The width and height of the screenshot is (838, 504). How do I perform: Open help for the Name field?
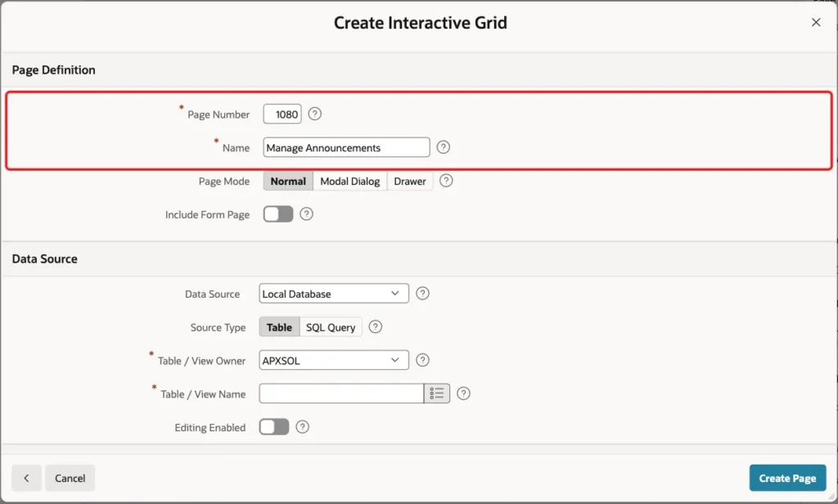[x=443, y=147]
